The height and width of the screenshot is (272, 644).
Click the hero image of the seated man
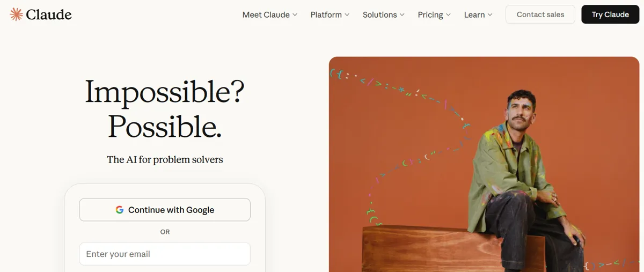pos(486,164)
